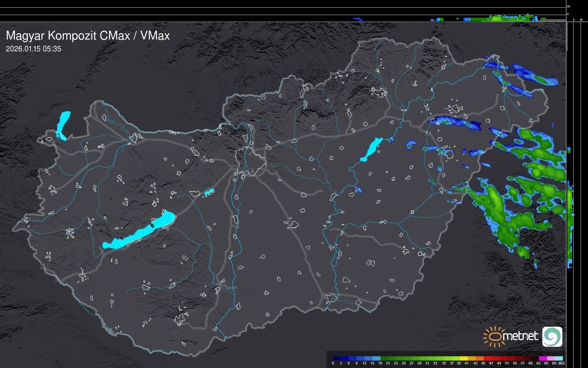Click the Budapest city outline
The image size is (588, 368).
tap(251, 161)
